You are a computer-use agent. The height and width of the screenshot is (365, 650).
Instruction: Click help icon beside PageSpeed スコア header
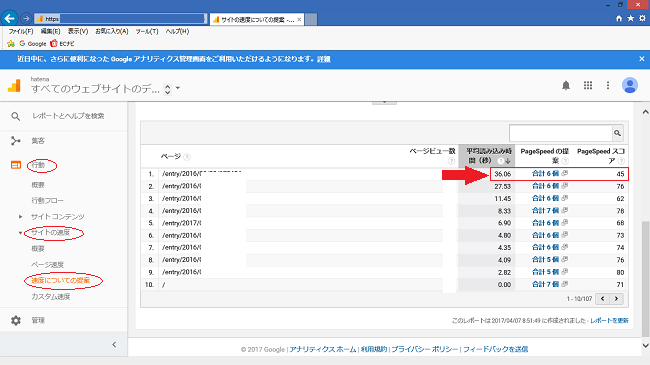click(x=621, y=161)
